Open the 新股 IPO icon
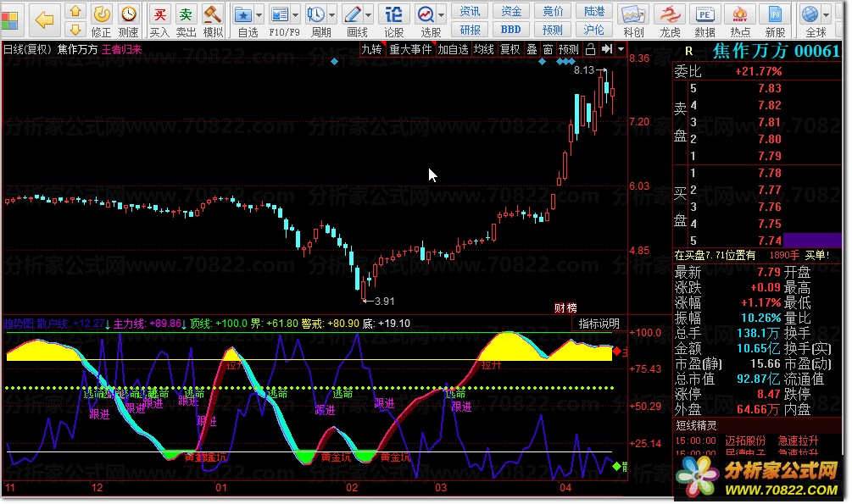 (x=775, y=14)
